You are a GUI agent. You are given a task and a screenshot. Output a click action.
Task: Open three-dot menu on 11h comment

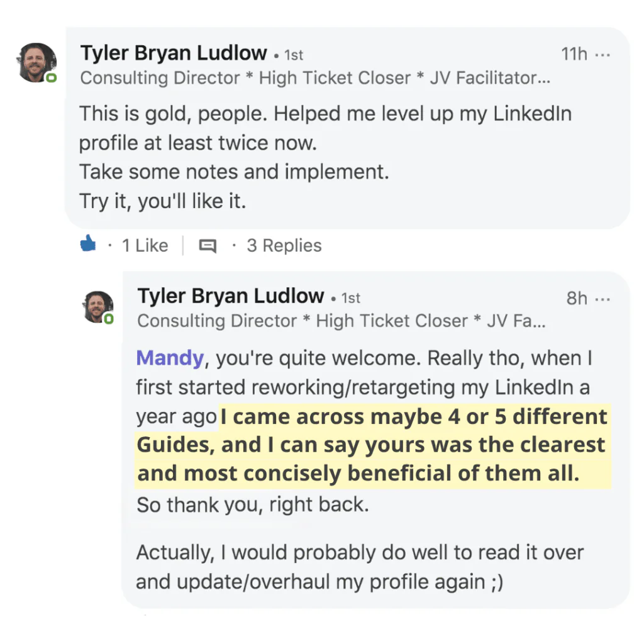(x=602, y=55)
